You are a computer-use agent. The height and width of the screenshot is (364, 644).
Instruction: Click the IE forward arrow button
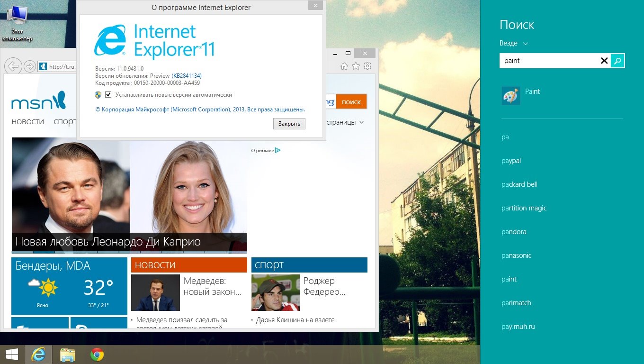click(29, 66)
